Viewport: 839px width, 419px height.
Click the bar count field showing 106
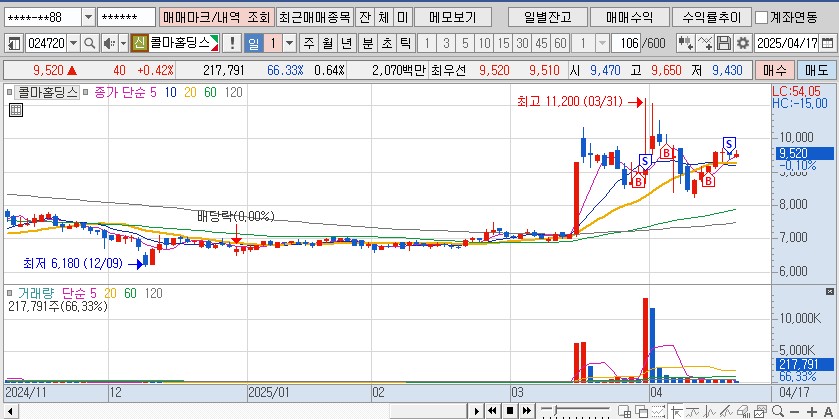point(626,43)
